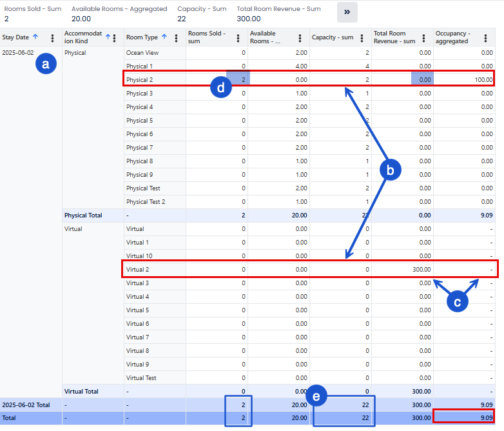Open the Stay Date column kebab menu

coord(52,37)
